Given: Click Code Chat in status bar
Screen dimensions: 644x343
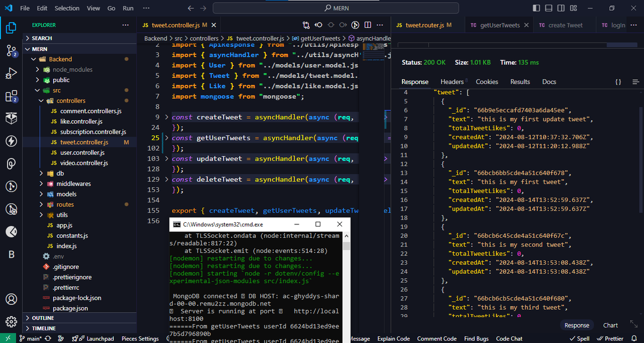Looking at the screenshot, I should tap(509, 339).
